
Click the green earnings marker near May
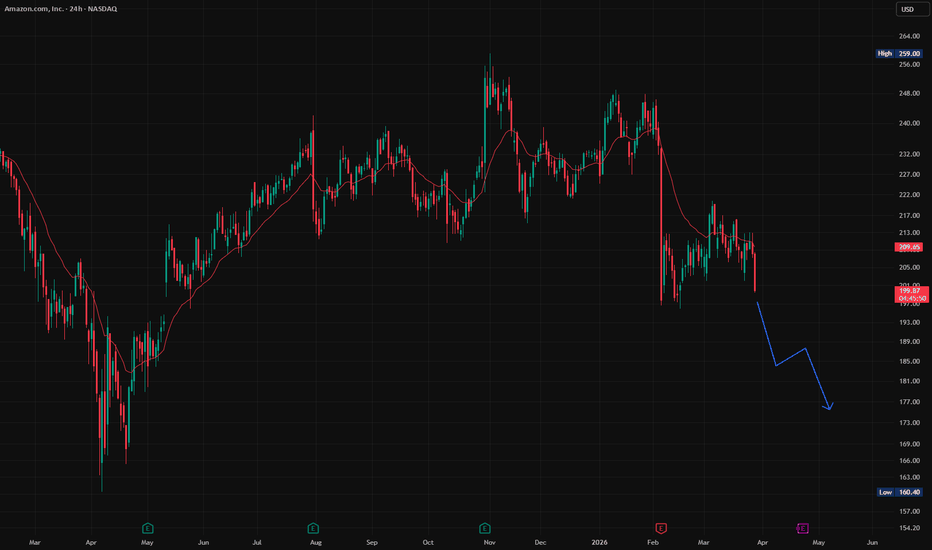148,527
